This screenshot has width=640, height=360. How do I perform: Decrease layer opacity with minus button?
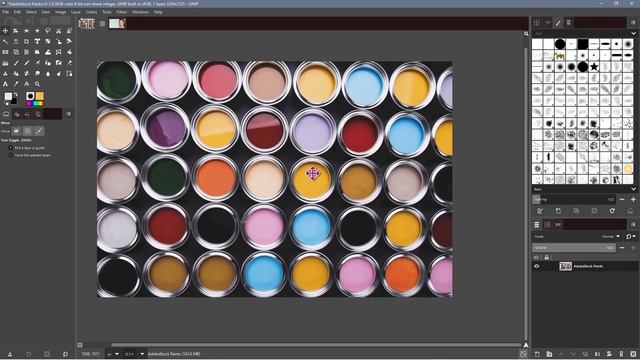(x=622, y=248)
